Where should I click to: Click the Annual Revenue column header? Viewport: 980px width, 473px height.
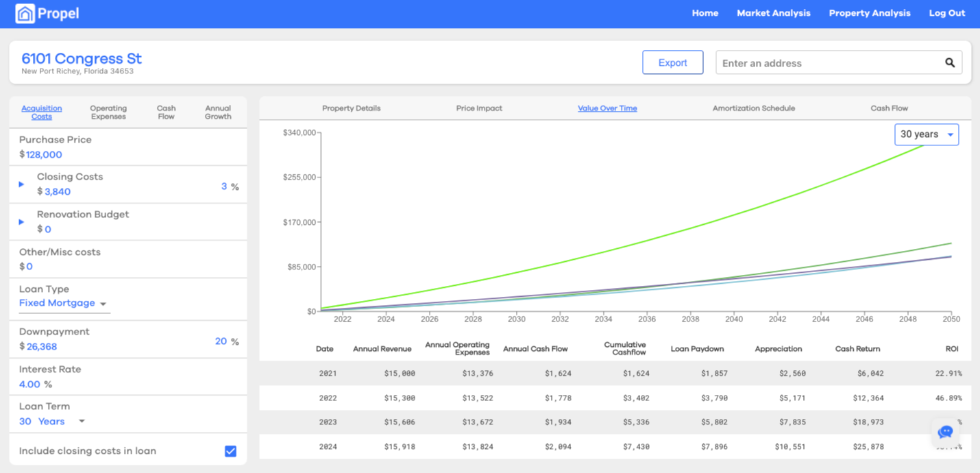point(382,349)
